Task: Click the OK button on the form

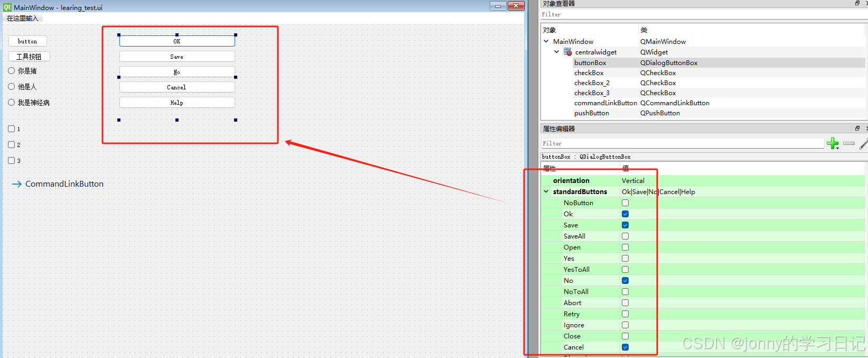Action: (x=177, y=41)
